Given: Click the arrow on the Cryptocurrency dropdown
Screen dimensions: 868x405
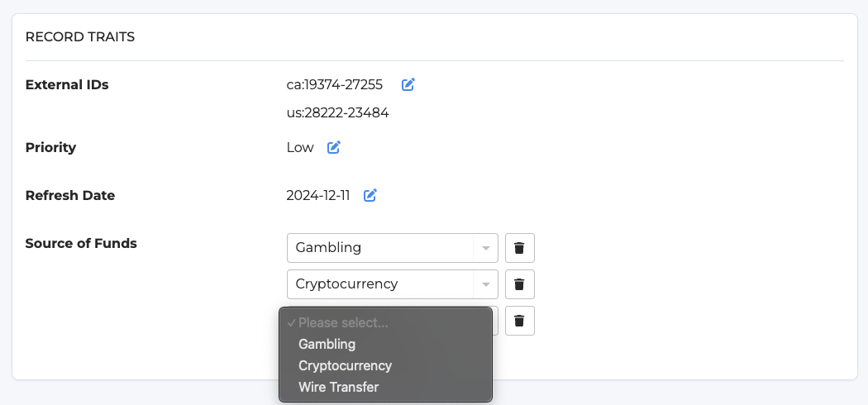Looking at the screenshot, I should (x=486, y=284).
